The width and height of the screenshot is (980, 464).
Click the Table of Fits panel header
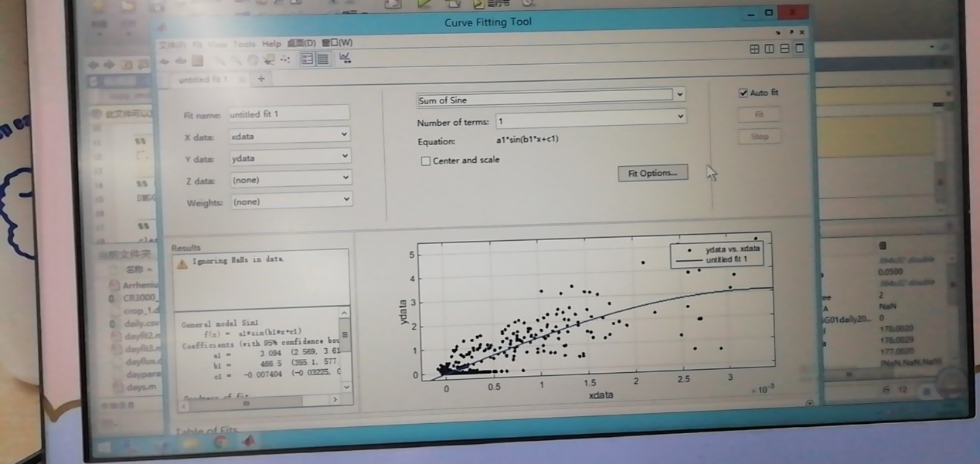(206, 430)
